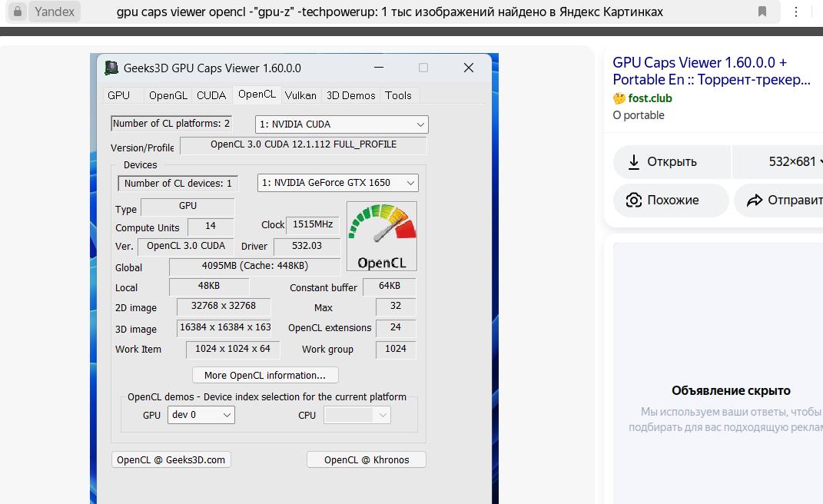Minimize the GPU Caps Viewer window
Viewport: 823px width, 504px height.
click(379, 68)
